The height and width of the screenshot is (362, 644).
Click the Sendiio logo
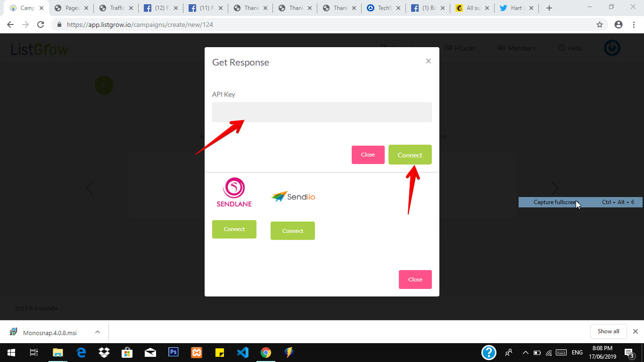(293, 197)
